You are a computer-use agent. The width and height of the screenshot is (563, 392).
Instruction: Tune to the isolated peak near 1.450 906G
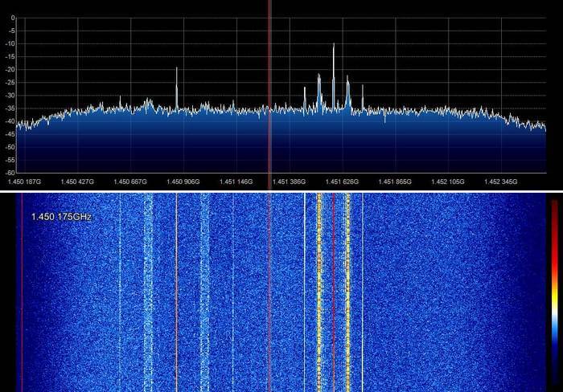click(x=177, y=88)
